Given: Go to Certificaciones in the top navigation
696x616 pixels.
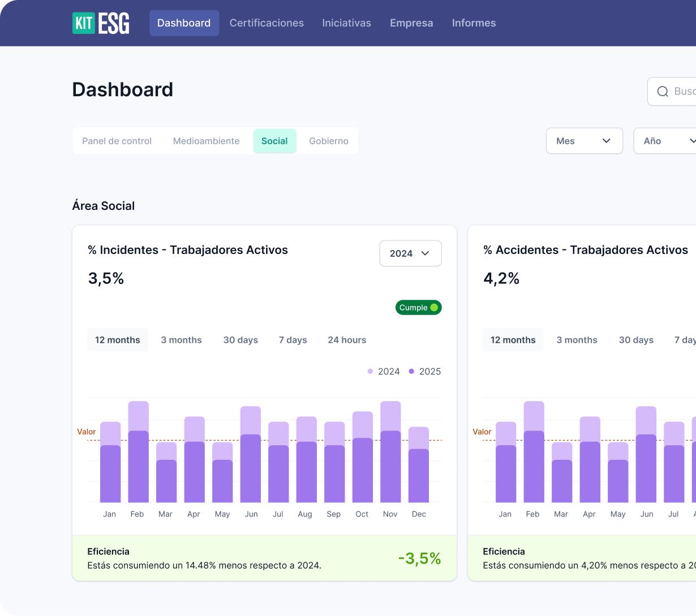Looking at the screenshot, I should [267, 23].
